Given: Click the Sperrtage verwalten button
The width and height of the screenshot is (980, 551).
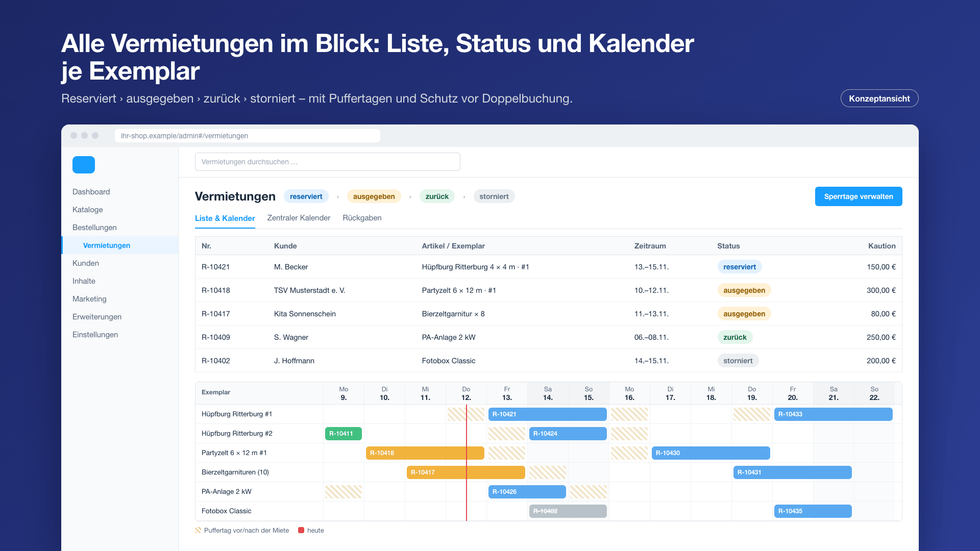Looking at the screenshot, I should tap(859, 196).
